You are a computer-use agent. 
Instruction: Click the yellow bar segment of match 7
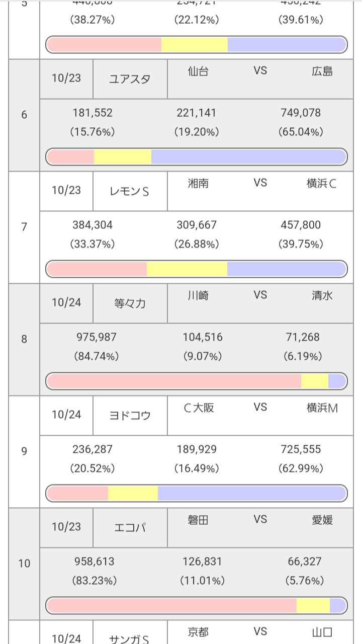[x=187, y=269]
